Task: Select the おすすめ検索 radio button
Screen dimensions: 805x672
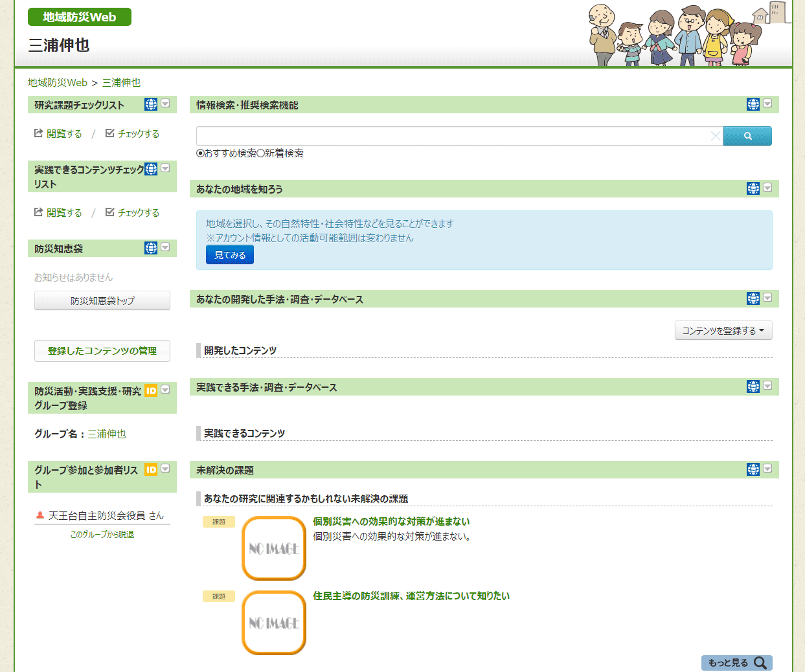Action: click(200, 153)
